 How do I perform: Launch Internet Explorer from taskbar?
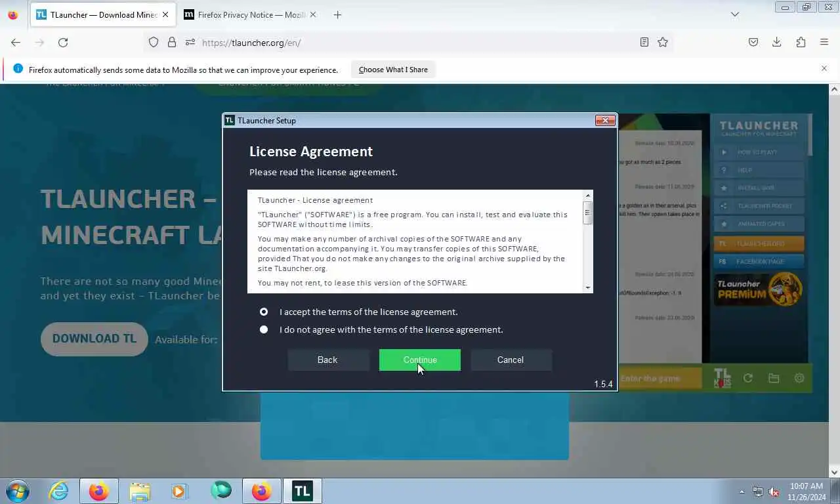tap(58, 491)
